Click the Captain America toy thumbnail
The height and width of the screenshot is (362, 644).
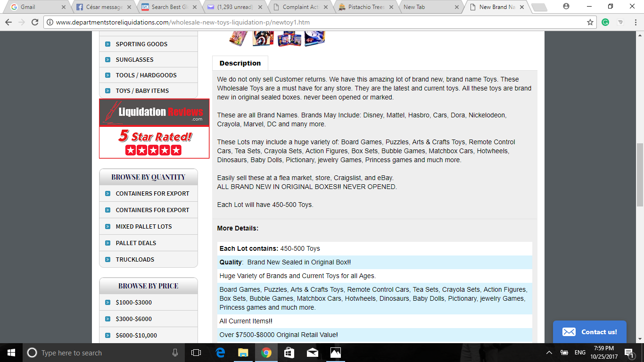[x=263, y=38]
